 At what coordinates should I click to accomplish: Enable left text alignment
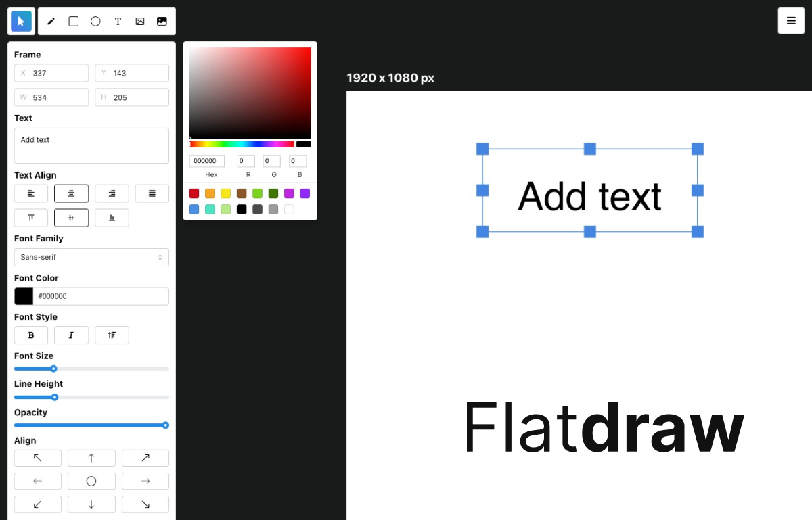pyautogui.click(x=30, y=193)
